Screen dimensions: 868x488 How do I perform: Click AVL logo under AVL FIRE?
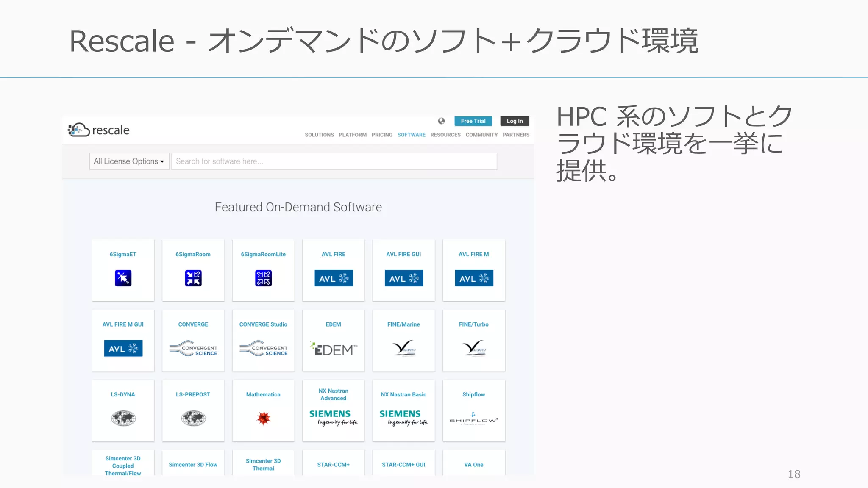click(334, 278)
